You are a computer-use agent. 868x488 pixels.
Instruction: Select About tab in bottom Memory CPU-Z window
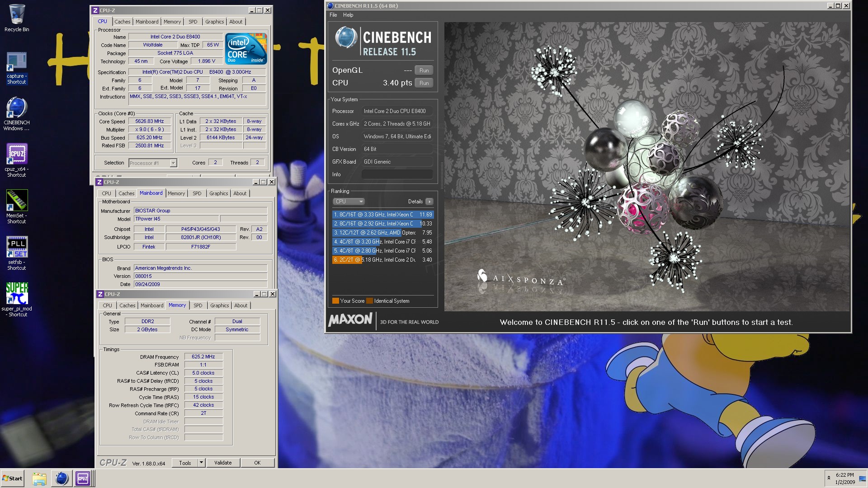point(241,305)
